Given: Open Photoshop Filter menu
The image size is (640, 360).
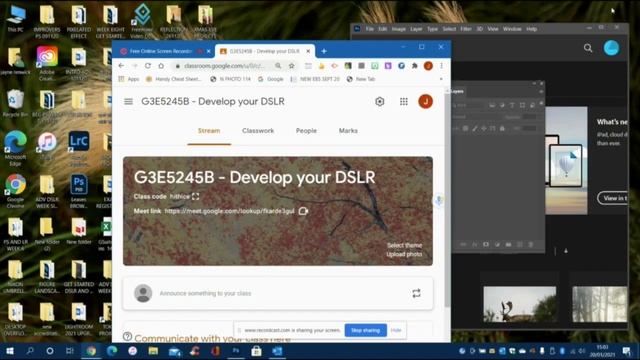Looking at the screenshot, I should click(466, 29).
